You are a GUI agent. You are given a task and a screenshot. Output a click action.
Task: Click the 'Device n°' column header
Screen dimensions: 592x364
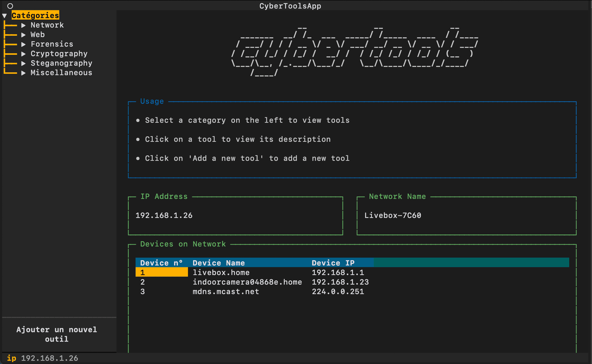point(162,263)
